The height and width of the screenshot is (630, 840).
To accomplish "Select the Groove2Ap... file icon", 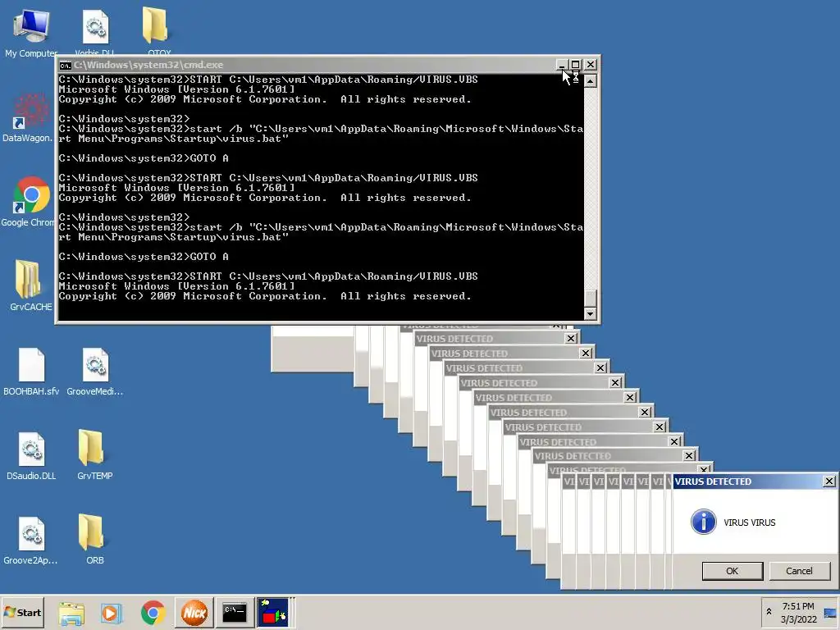I will pyautogui.click(x=30, y=540).
